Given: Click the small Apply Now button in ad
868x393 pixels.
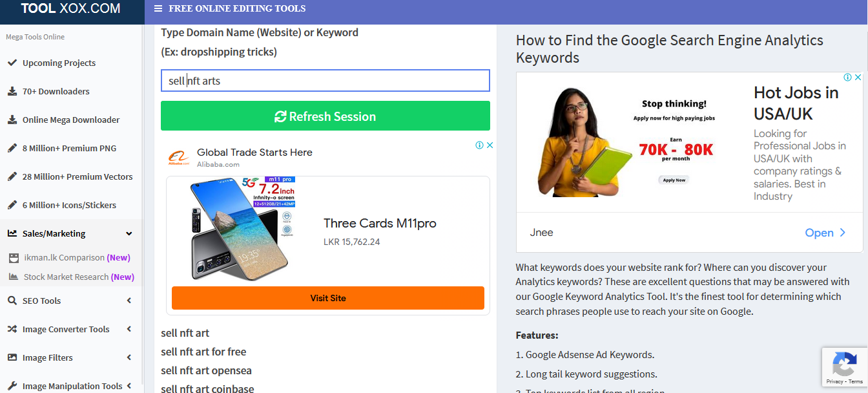Looking at the screenshot, I should [674, 180].
